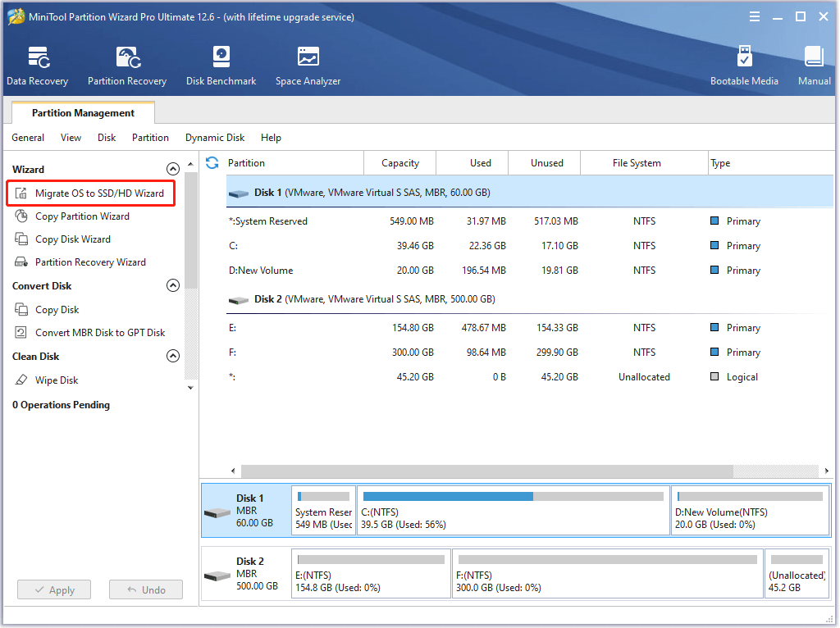Click the refresh icon beside the Partition header
Viewport: 840px width, 628px height.
click(212, 163)
